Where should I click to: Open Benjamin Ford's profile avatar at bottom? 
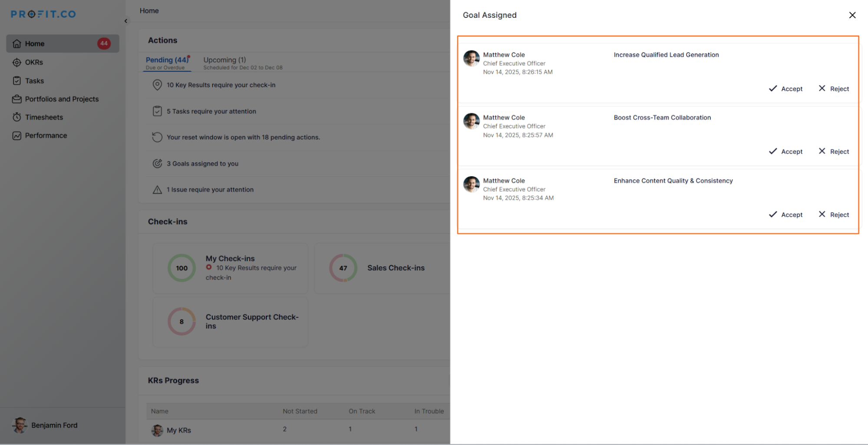point(20,425)
